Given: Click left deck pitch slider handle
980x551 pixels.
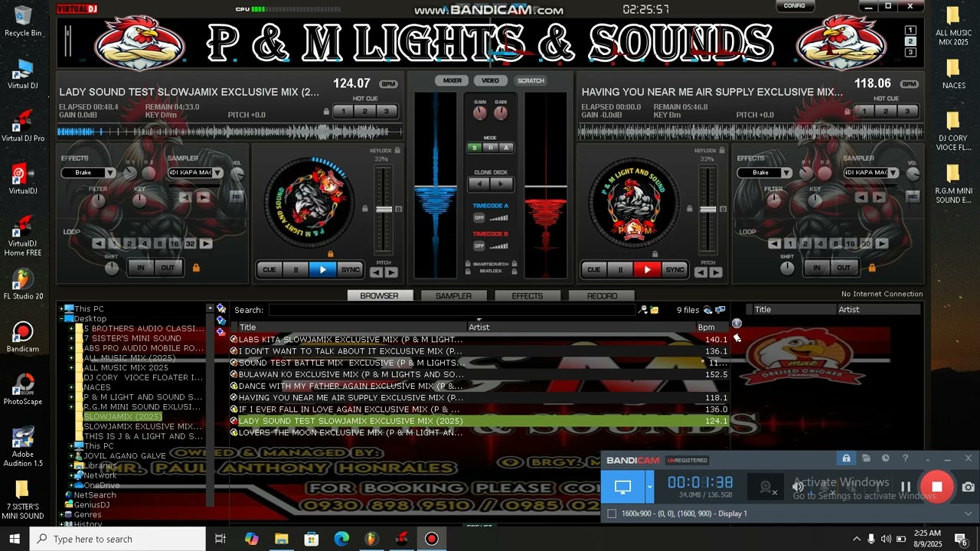Looking at the screenshot, I should click(x=384, y=209).
